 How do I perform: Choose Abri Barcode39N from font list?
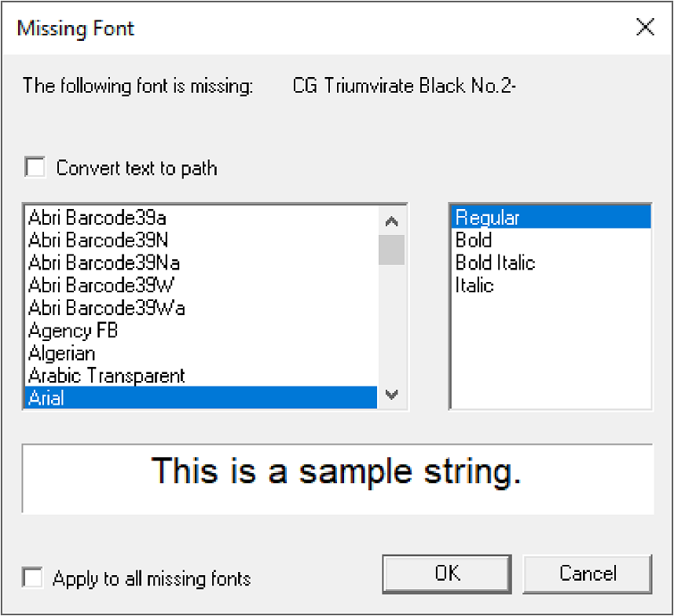98,240
